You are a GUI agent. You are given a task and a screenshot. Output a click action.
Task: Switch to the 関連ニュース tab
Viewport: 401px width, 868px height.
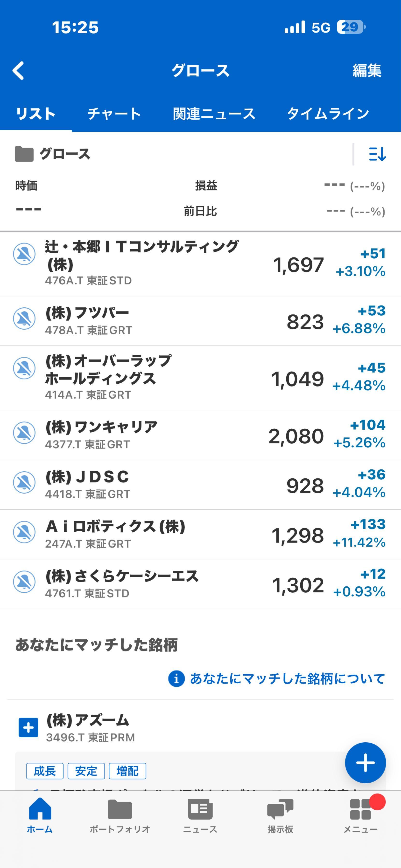(x=214, y=114)
